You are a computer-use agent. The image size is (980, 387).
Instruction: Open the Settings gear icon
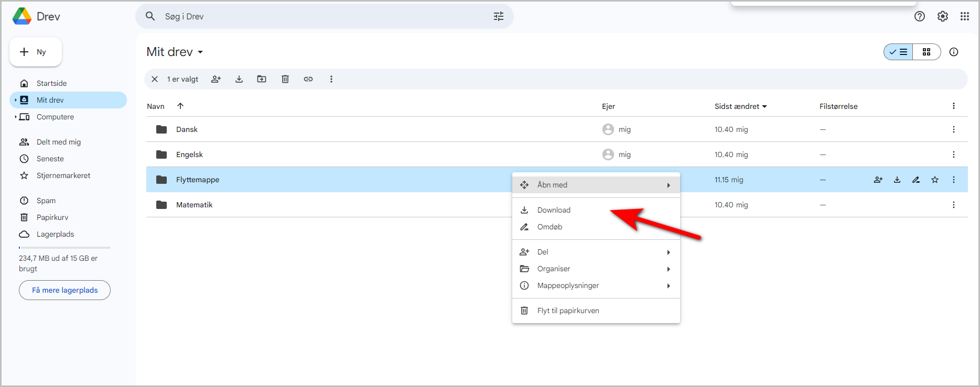[943, 16]
